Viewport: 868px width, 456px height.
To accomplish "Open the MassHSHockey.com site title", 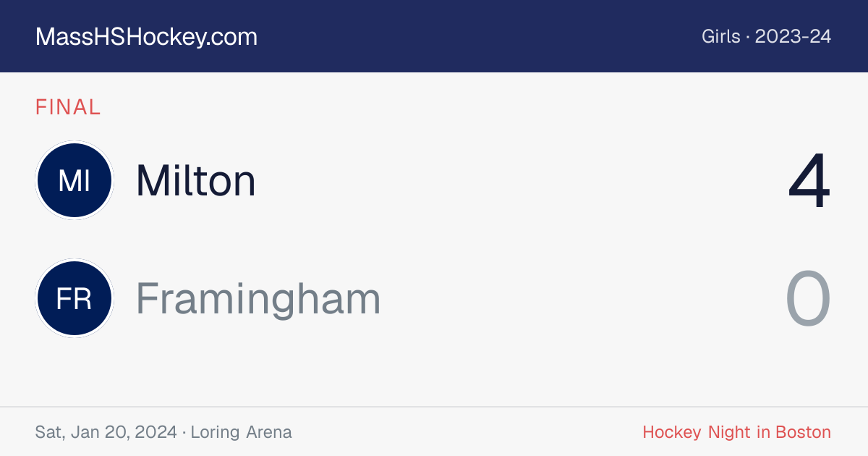I will click(x=146, y=37).
